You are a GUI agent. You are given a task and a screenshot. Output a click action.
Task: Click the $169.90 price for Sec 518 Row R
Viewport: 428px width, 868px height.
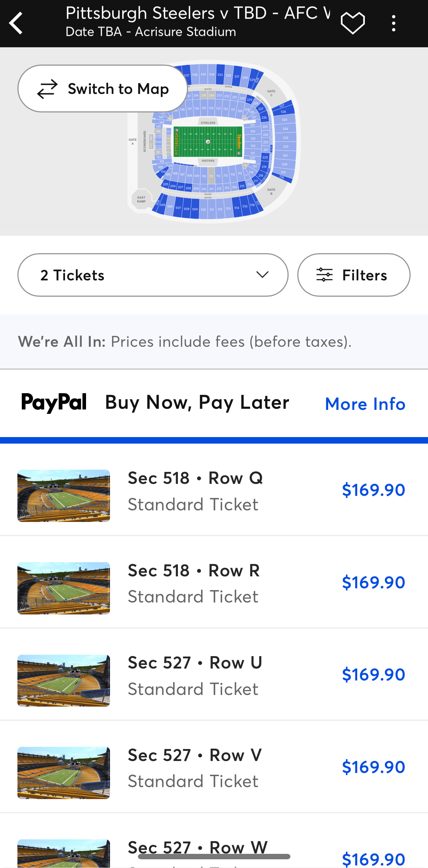tap(373, 582)
